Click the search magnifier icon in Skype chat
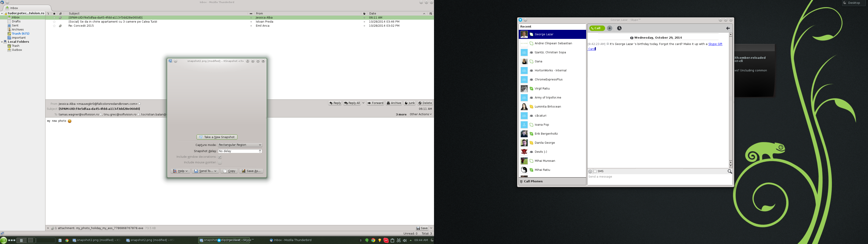 pyautogui.click(x=729, y=171)
